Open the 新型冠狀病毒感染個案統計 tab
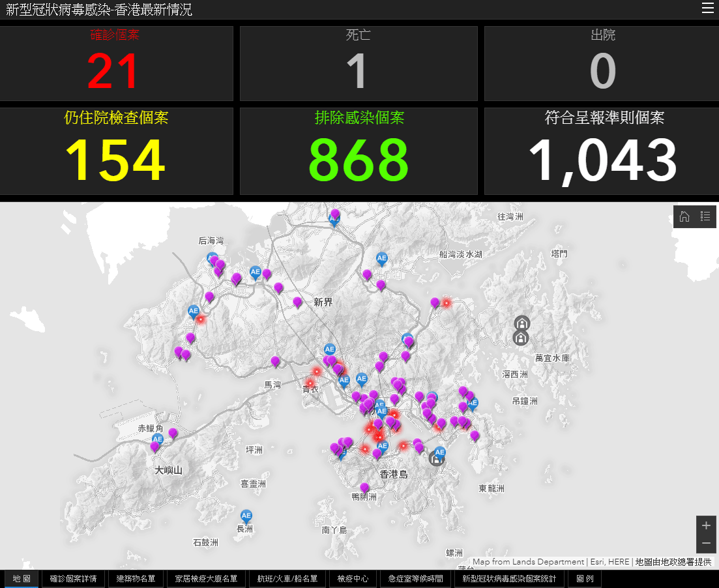 pyautogui.click(x=509, y=579)
